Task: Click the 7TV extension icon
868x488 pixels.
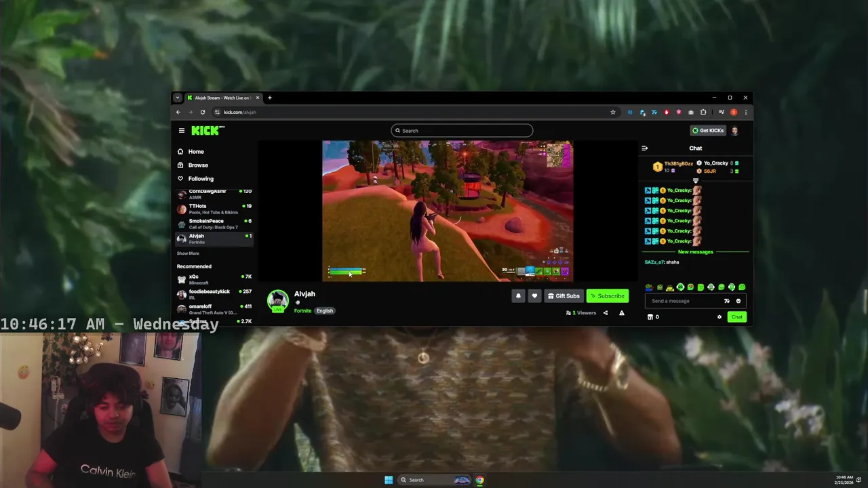Action: [x=654, y=113]
